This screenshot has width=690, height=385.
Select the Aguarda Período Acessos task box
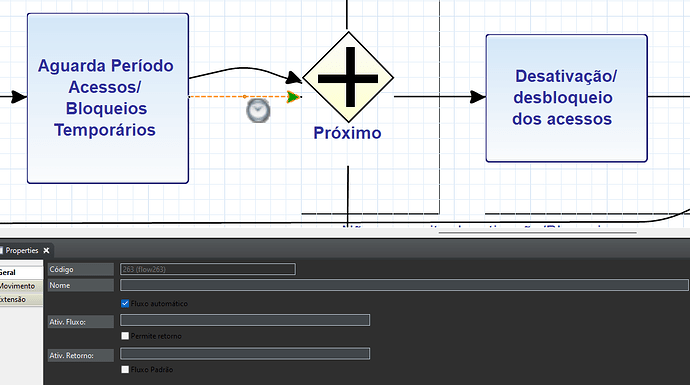click(108, 98)
